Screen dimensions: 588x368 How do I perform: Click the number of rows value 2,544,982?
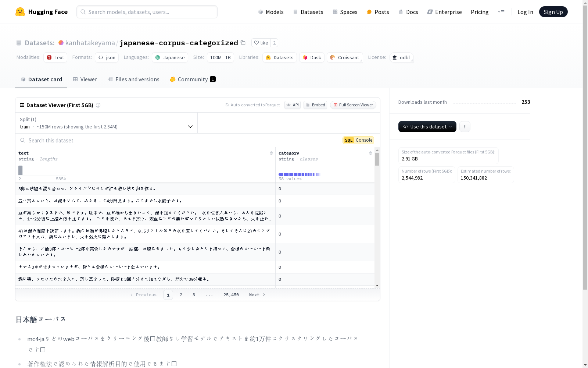click(412, 178)
